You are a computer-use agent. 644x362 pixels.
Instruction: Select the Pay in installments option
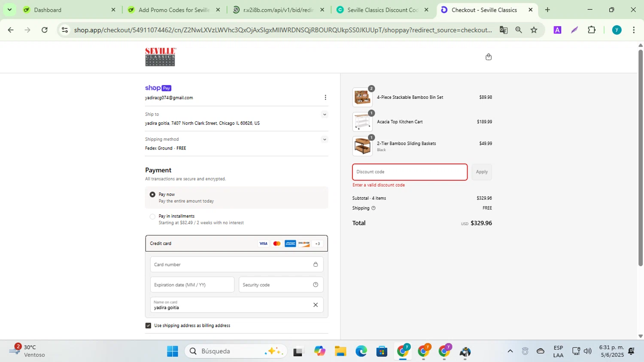click(152, 216)
